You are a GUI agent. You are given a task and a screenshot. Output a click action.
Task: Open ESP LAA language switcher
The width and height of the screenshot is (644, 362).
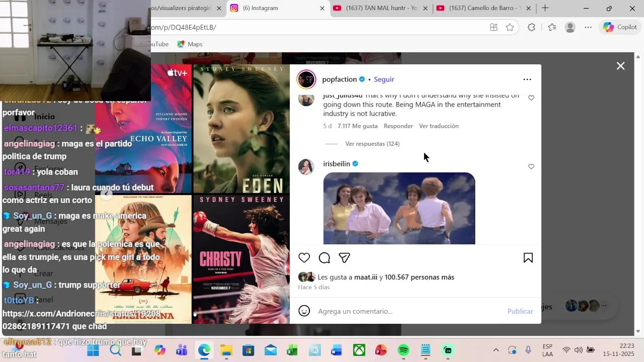tap(548, 350)
